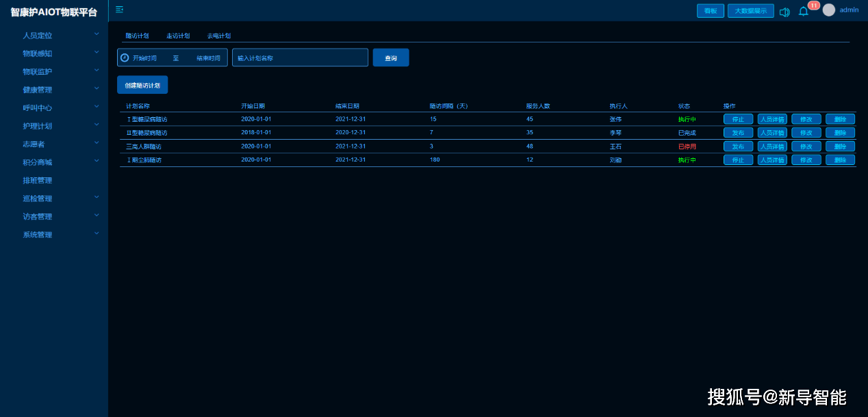Viewport: 868px width, 417px height.
Task: Click the clock icon in date range picker
Action: coord(125,58)
